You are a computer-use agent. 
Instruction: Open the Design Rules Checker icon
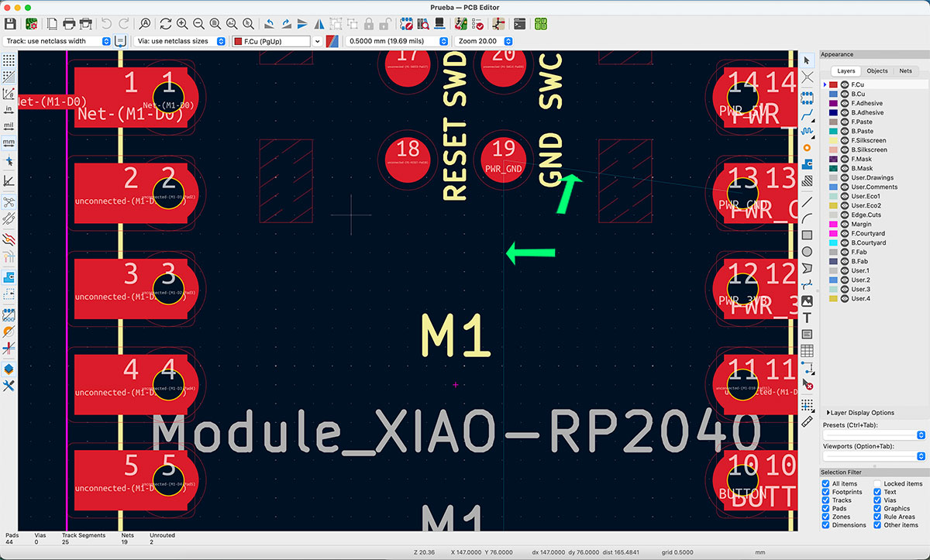pos(479,24)
